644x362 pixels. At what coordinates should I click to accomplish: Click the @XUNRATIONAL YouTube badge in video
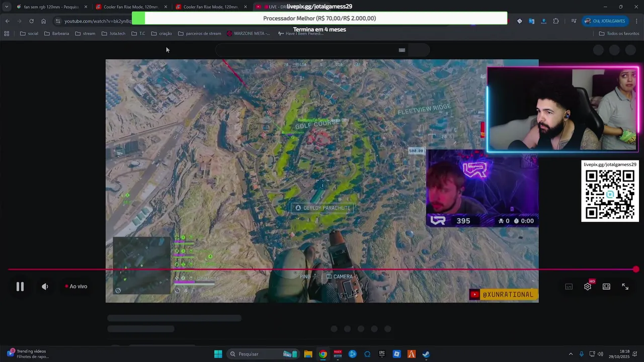tap(504, 295)
